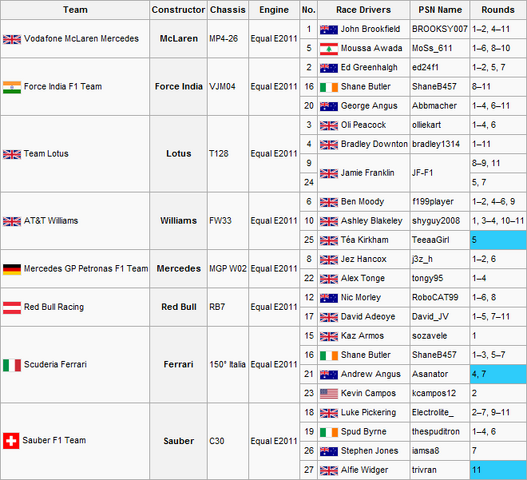527x480 pixels.
Task: Click the UK flag beside Team Lotus
Action: [12, 154]
